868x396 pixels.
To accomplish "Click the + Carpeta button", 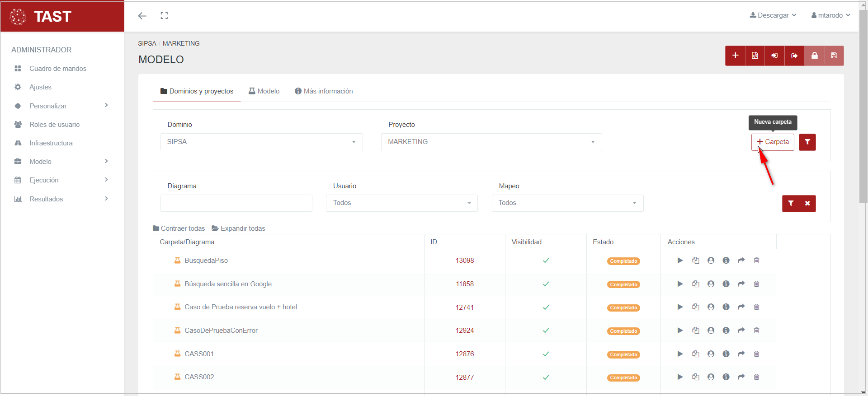I will point(773,142).
